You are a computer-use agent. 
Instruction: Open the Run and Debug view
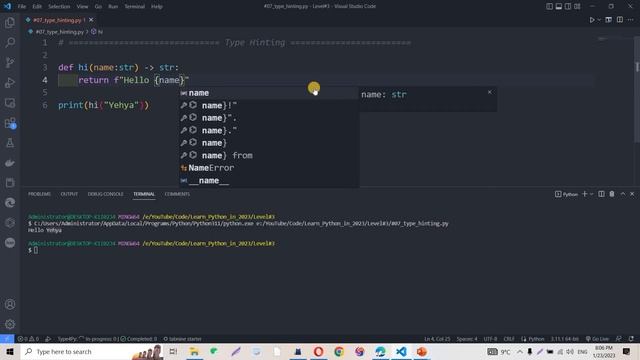pos(10,83)
